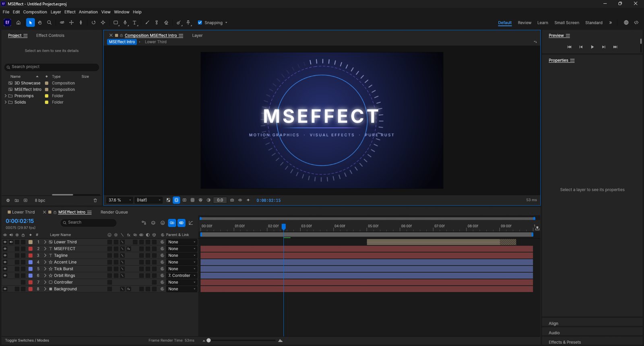This screenshot has height=346, width=644.
Task: Select the Puppet Pin tool
Action: [188, 23]
